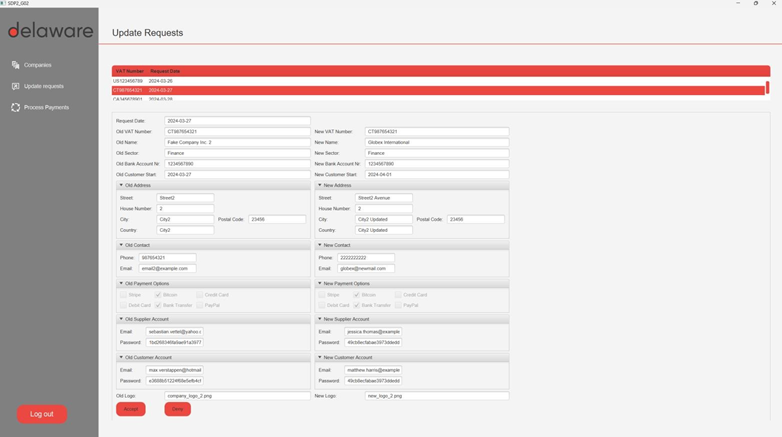
Task: Toggle old Stripe payment checkbox
Action: pyautogui.click(x=123, y=295)
